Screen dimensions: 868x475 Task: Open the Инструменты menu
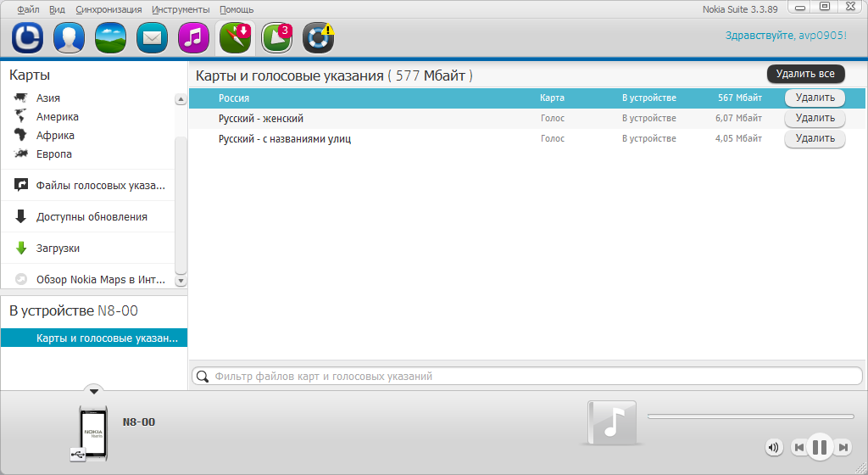coord(181,9)
